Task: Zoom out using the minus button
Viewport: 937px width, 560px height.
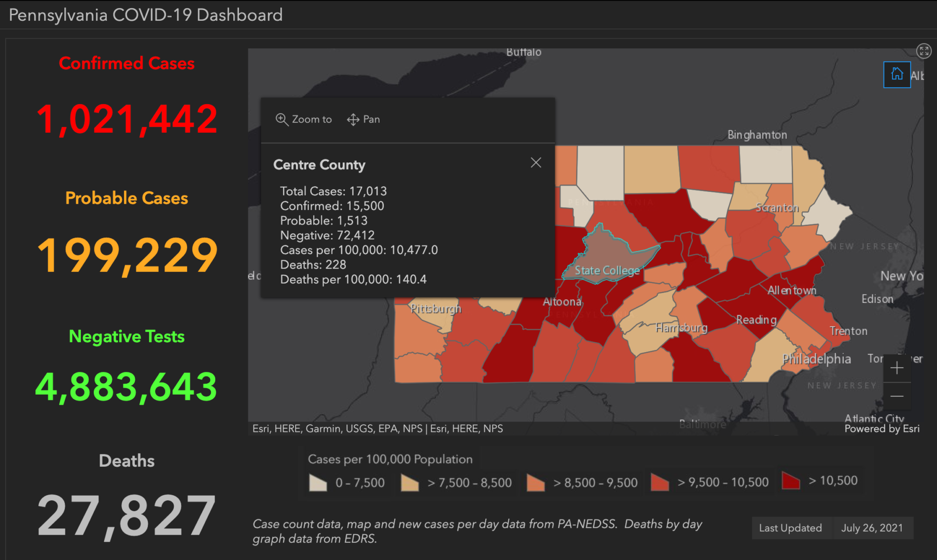Action: (x=897, y=396)
